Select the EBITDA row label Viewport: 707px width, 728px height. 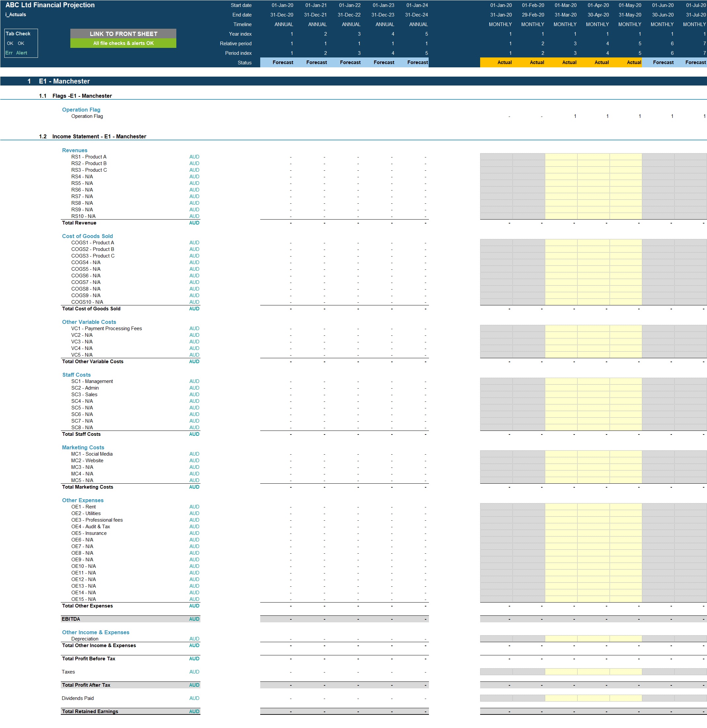pyautogui.click(x=71, y=619)
